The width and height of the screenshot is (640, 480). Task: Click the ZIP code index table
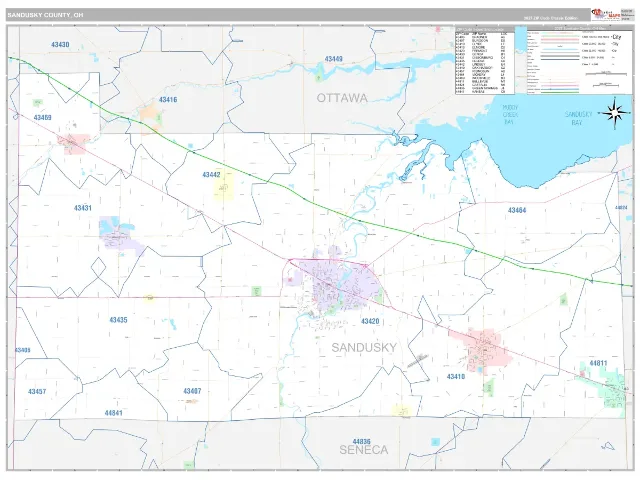click(x=484, y=61)
